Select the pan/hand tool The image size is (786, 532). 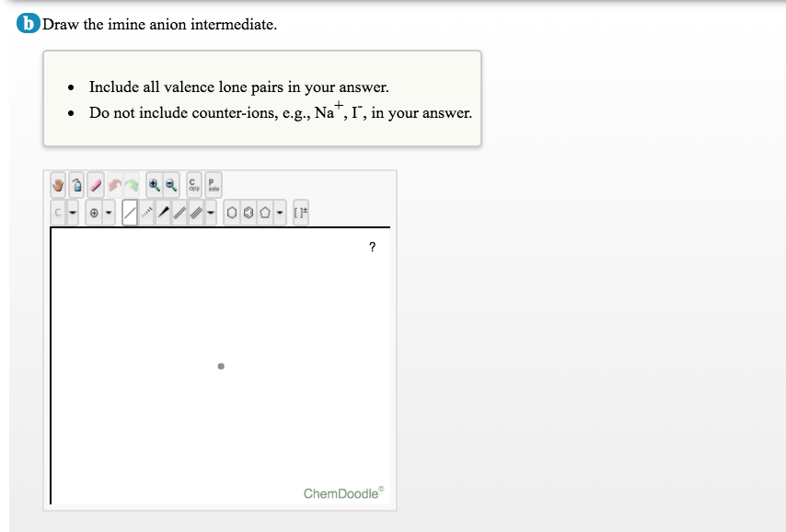58,184
